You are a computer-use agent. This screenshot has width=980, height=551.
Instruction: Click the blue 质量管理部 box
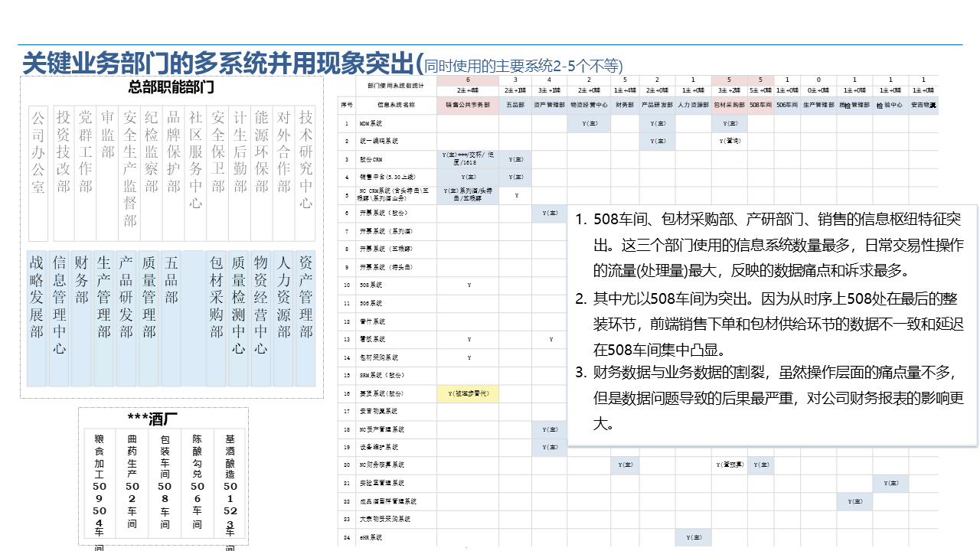point(149,318)
